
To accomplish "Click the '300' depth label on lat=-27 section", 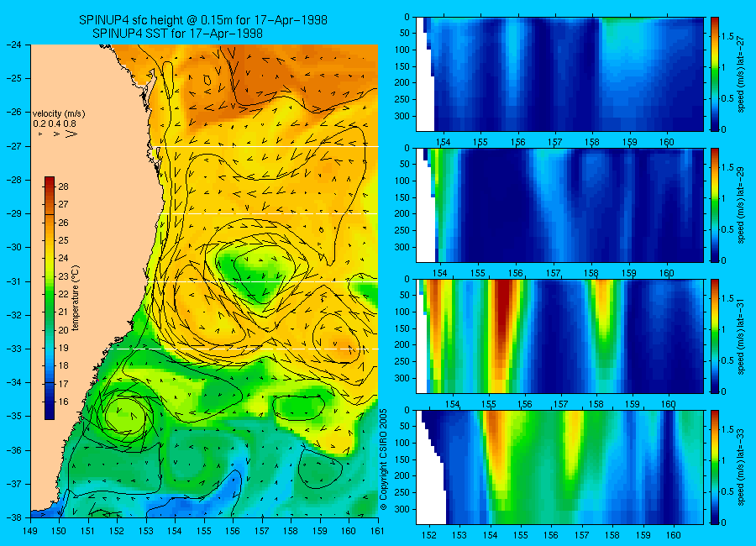I will [x=403, y=116].
